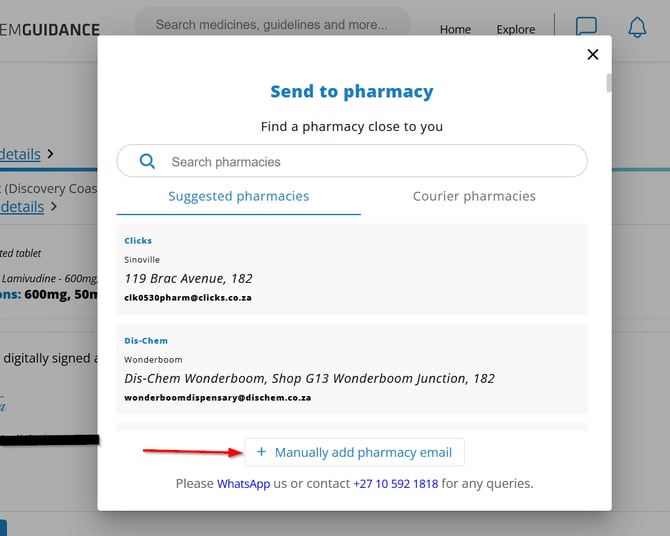Image resolution: width=670 pixels, height=536 pixels.
Task: Open the notifications bell
Action: (637, 28)
